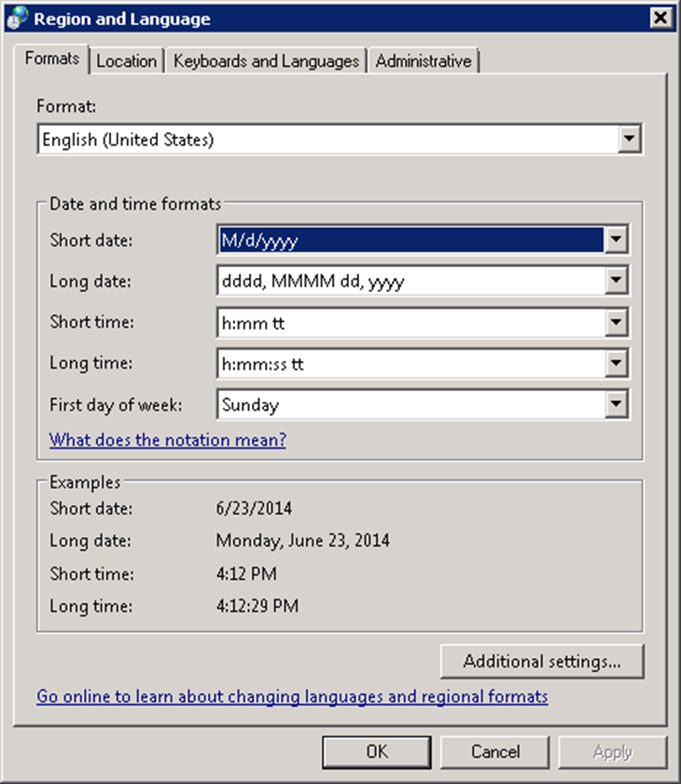Click the First day of week: label
The width and height of the screenshot is (681, 784).
(116, 405)
